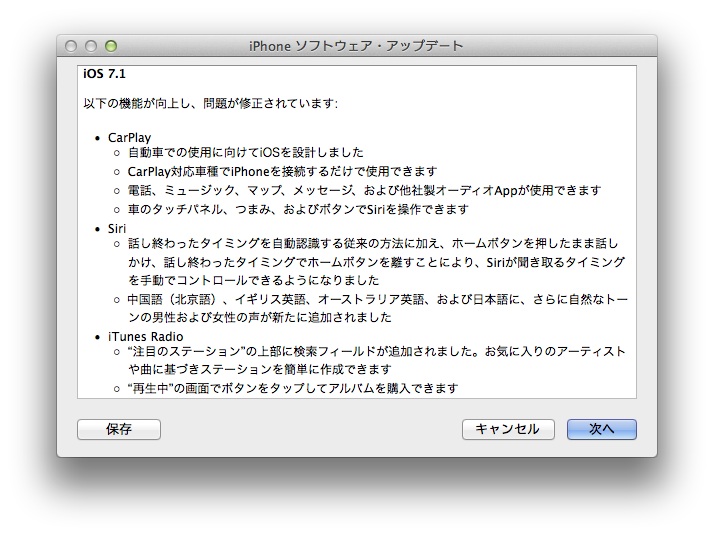Close the iPhone software update window
The image size is (714, 536).
[72, 46]
